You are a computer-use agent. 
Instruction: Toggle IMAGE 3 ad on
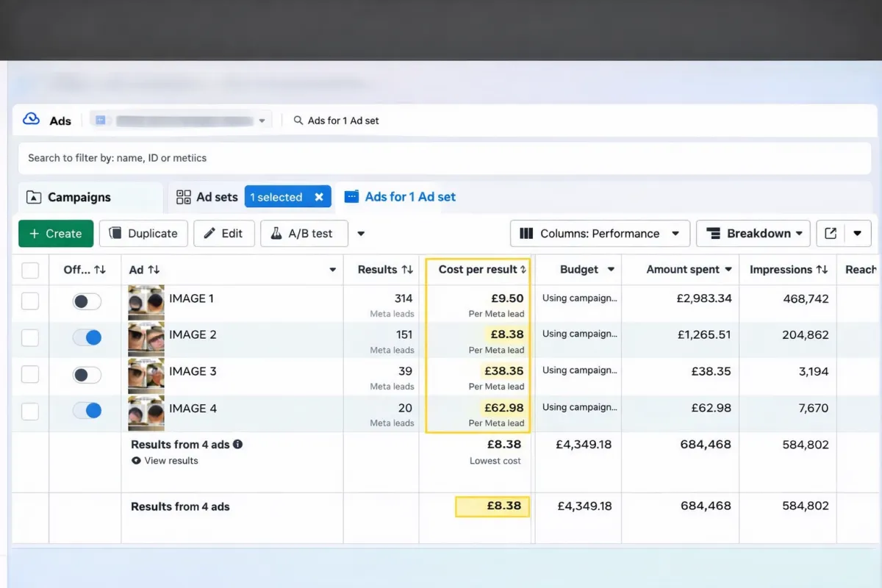(x=87, y=375)
